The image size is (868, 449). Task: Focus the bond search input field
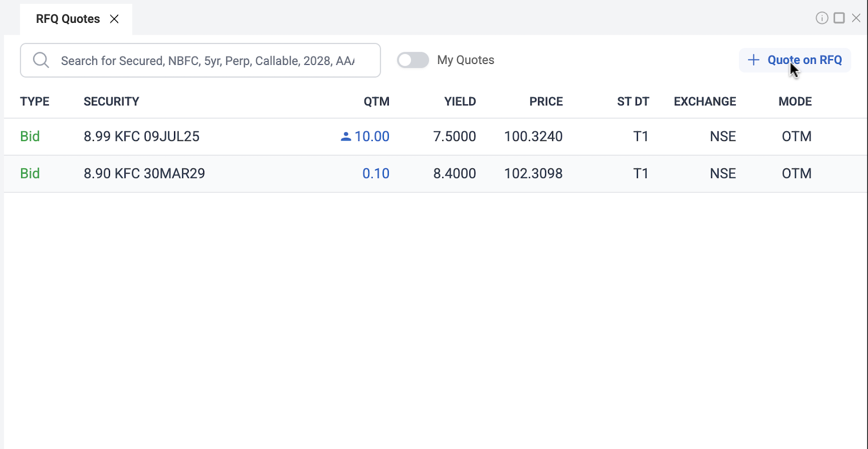(x=207, y=61)
